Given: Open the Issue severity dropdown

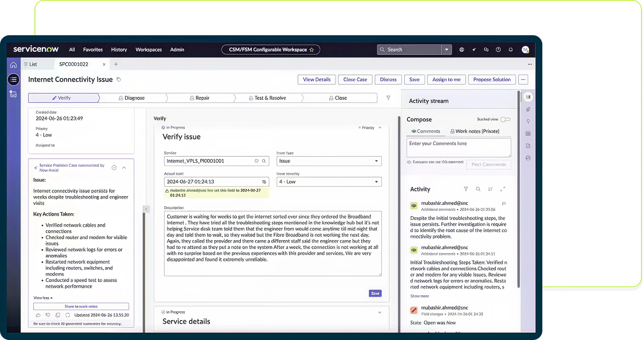Looking at the screenshot, I should pyautogui.click(x=328, y=182).
